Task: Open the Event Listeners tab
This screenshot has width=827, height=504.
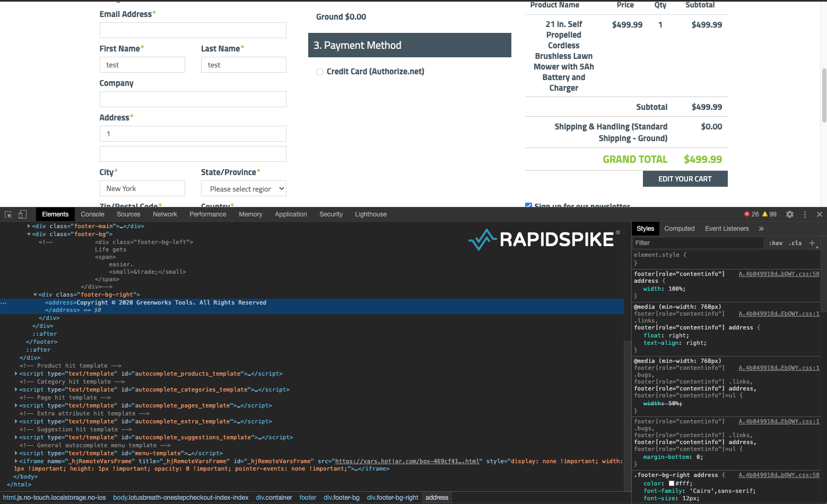Action: 727,229
